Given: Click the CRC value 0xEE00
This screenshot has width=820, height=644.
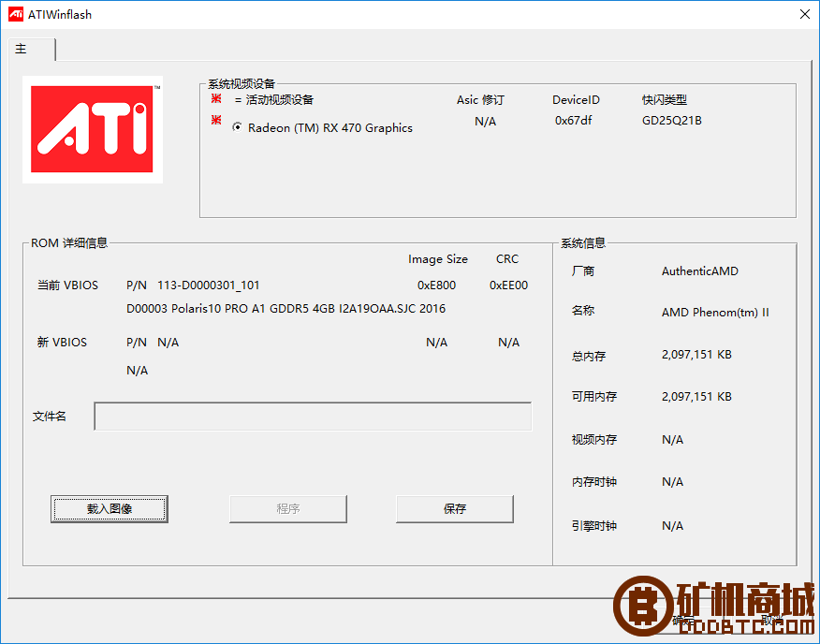Looking at the screenshot, I should (x=508, y=285).
